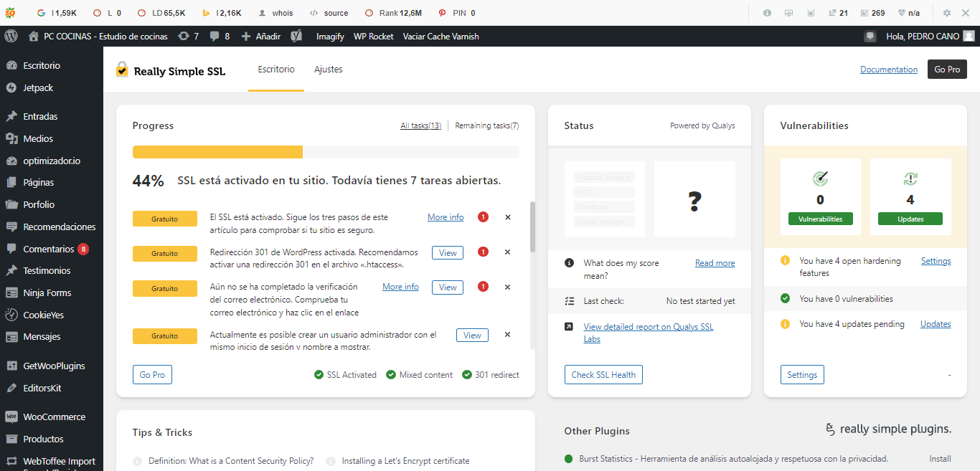The height and width of the screenshot is (471, 980).
Task: Open pending updates counter showing 7
Action: point(189,36)
